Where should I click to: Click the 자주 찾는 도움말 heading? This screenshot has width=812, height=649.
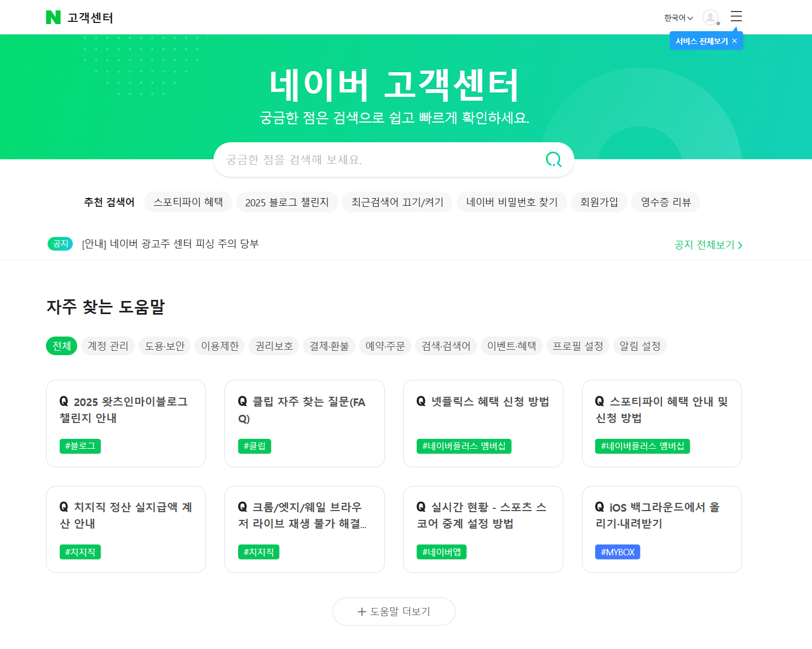click(x=106, y=307)
